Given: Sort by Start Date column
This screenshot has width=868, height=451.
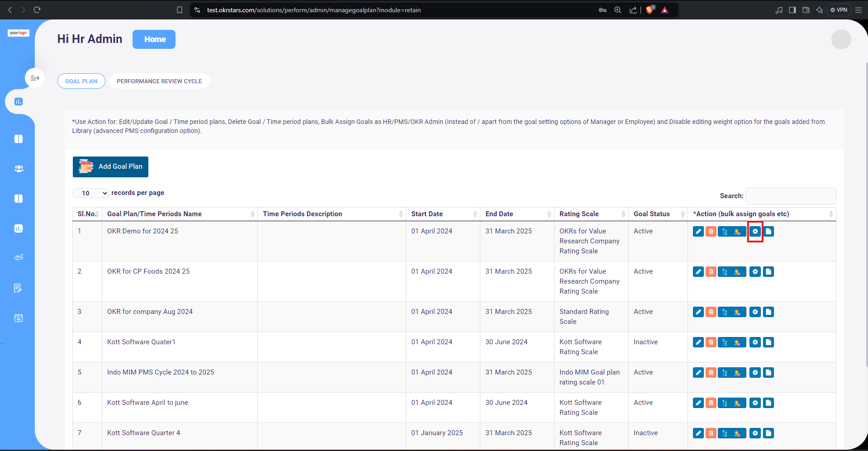Looking at the screenshot, I should coord(443,214).
